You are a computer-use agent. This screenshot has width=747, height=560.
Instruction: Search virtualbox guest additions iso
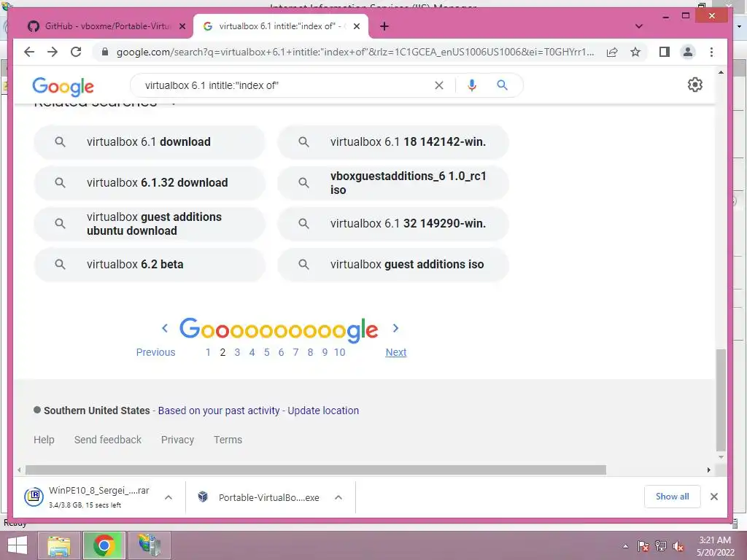(x=393, y=264)
